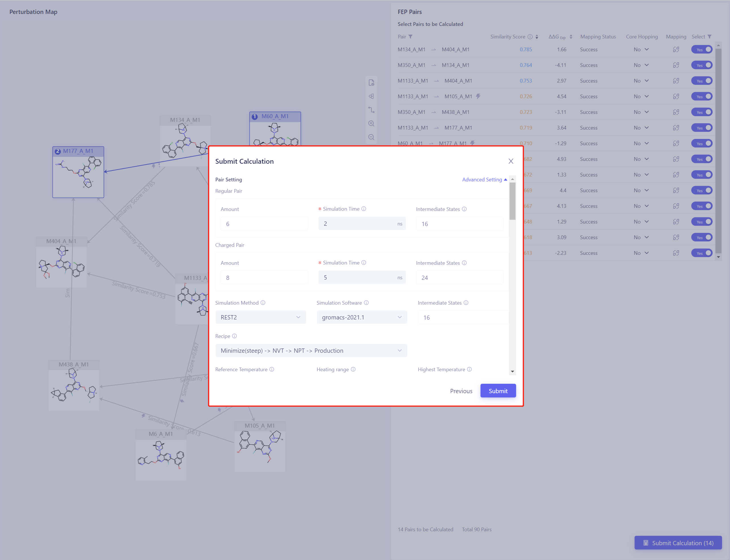
Task: Click Charged Pair Intermediate States field showing 24
Action: 459,277
